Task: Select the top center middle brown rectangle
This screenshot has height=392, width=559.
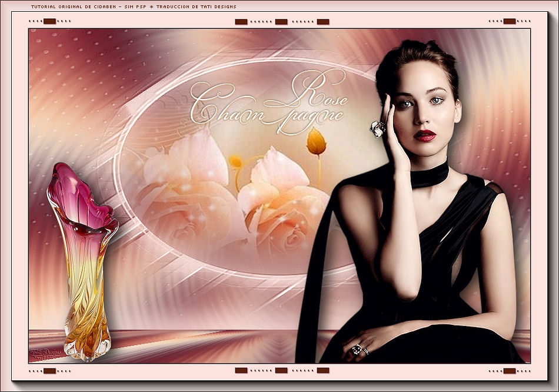Action: pos(281,22)
